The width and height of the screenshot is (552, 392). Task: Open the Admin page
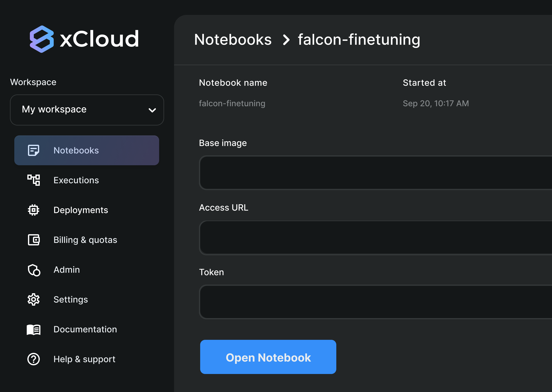67,270
